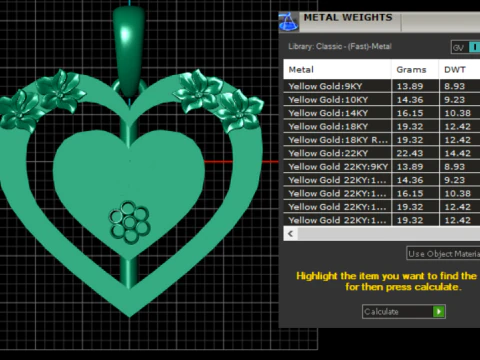This screenshot has height=360, width=480.
Task: Click the 13.89 grams for Yellow Gold:9KY
Action: click(410, 86)
